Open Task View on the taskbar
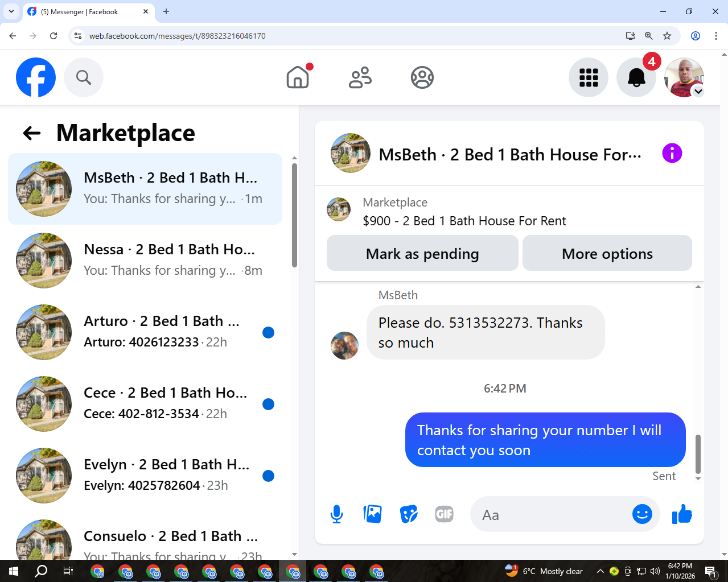728x582 pixels. point(68,571)
